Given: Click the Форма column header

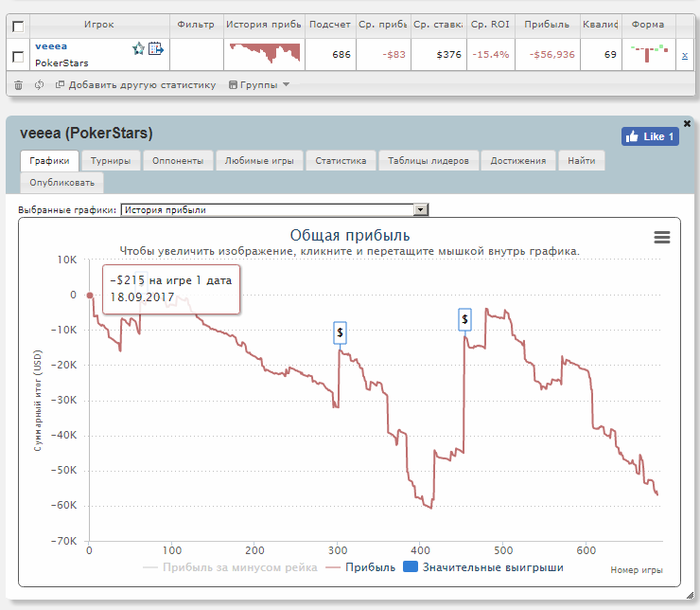Looking at the screenshot, I should [648, 25].
